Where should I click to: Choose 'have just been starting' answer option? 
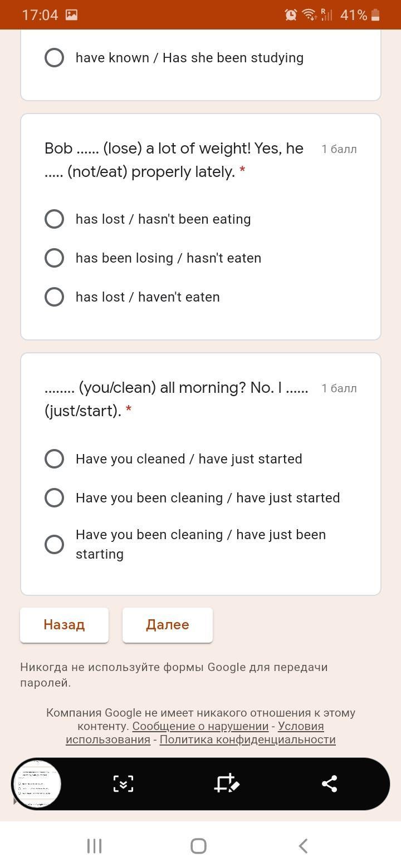[x=54, y=544]
